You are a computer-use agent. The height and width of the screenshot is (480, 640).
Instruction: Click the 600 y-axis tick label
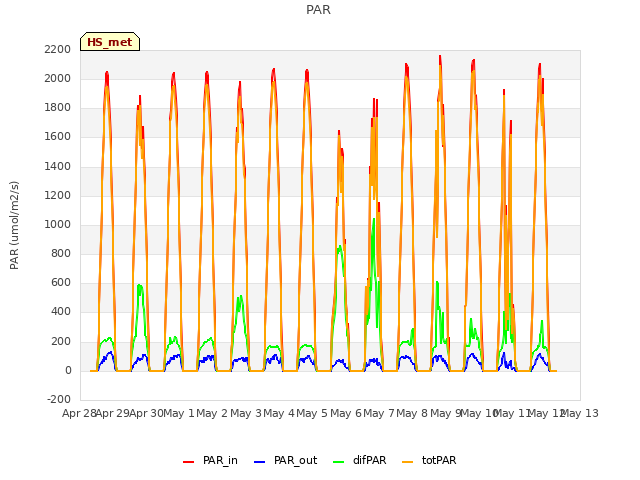point(61,282)
